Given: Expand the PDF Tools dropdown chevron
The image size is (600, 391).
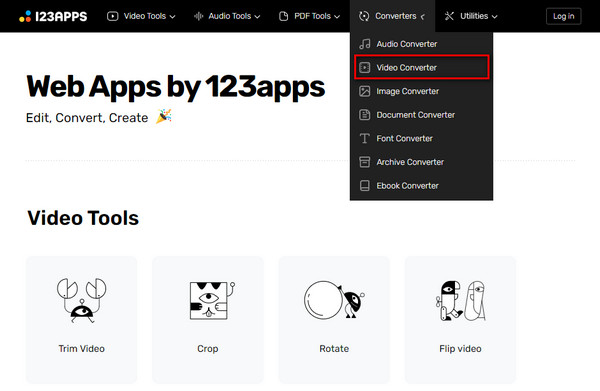Looking at the screenshot, I should 337,17.
